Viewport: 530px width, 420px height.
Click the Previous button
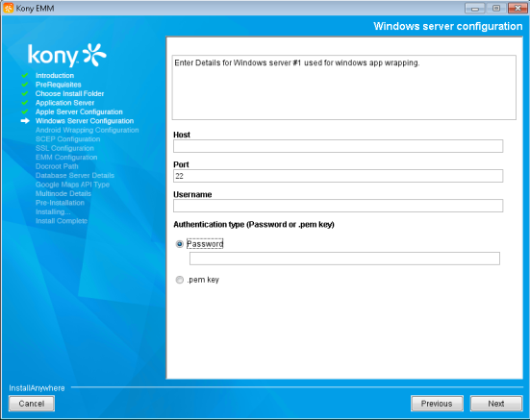pos(437,404)
